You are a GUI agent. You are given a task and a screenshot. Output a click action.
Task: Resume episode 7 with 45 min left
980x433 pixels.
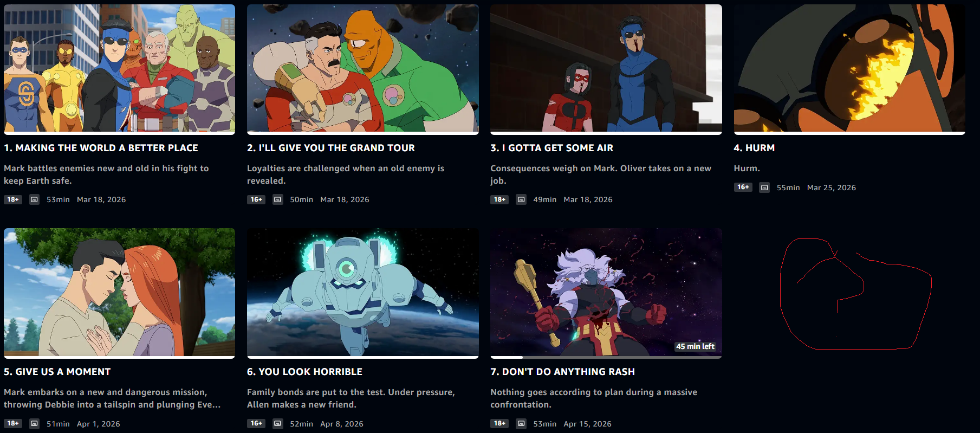point(606,292)
